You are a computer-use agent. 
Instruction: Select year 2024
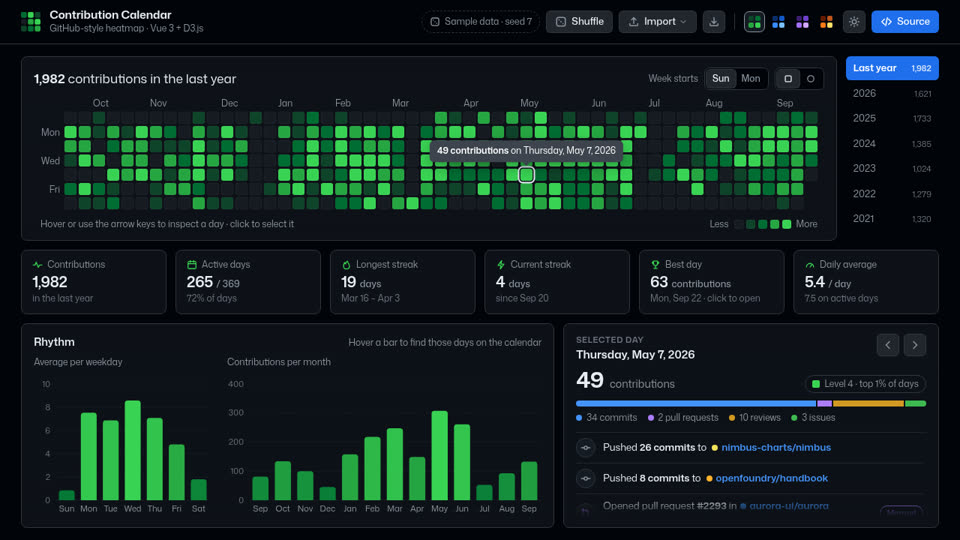point(892,143)
